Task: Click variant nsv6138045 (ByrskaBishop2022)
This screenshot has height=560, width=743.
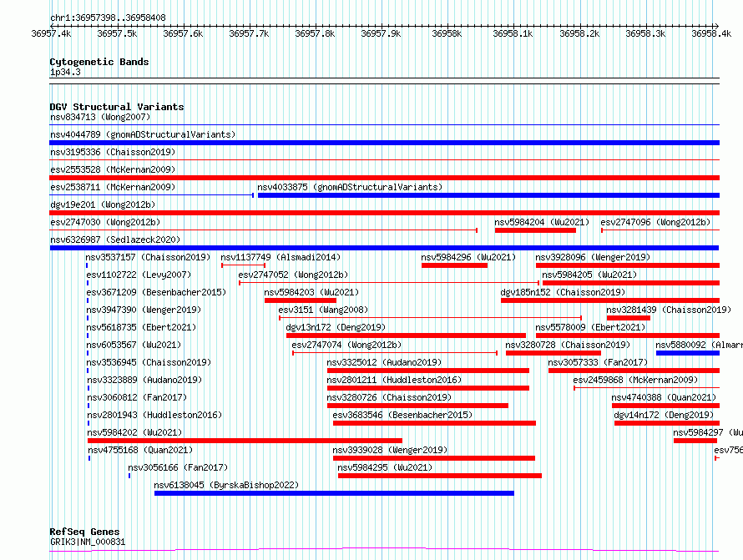Action: [226, 485]
